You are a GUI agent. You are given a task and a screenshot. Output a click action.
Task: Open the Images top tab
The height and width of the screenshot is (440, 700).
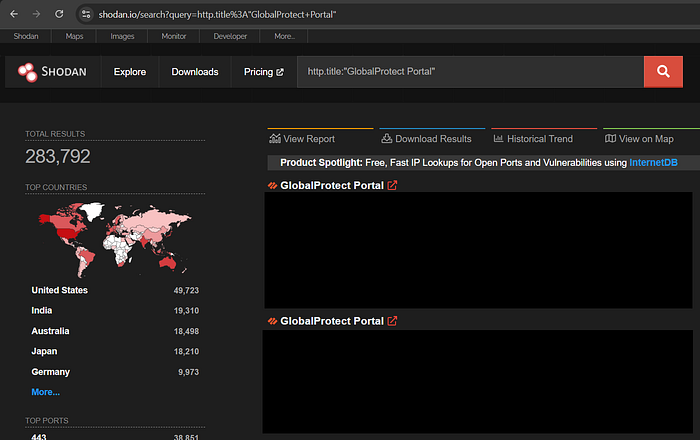click(x=122, y=36)
